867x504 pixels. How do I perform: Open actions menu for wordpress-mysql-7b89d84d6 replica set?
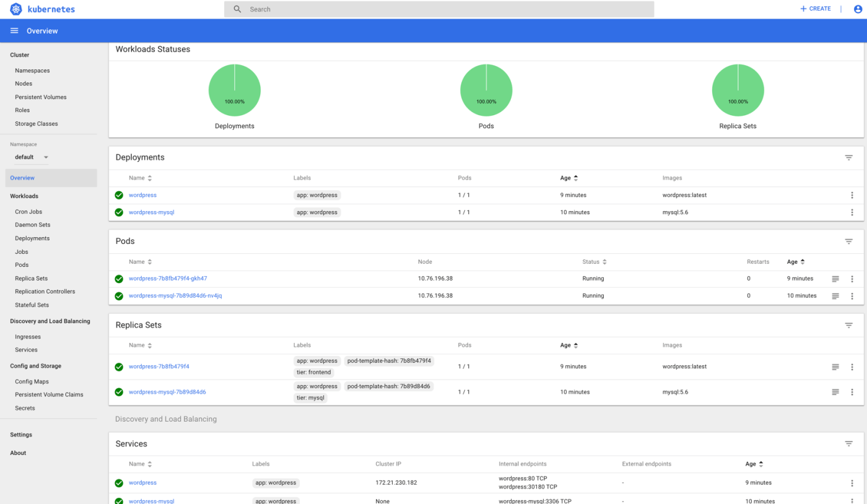tap(852, 392)
